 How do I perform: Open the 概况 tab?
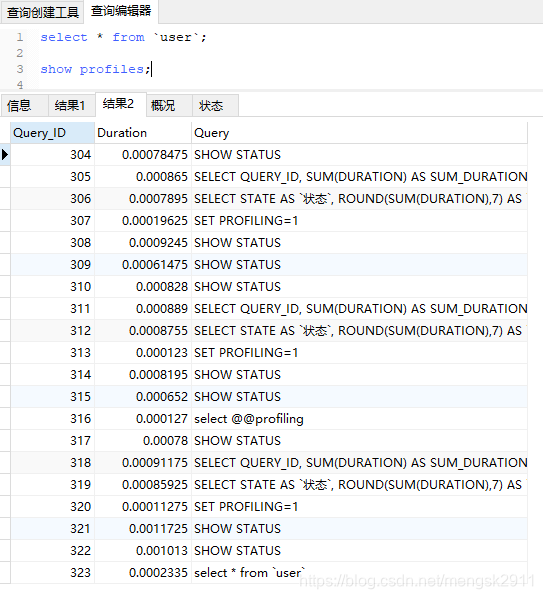click(x=169, y=105)
